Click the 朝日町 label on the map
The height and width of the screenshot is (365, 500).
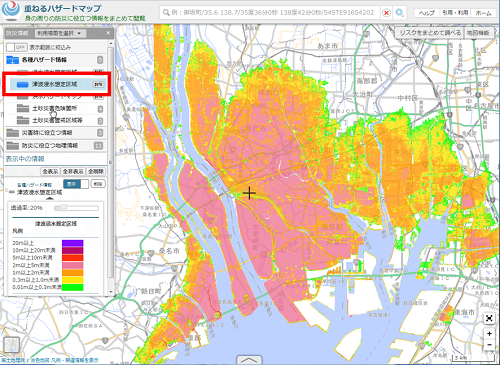point(151,291)
